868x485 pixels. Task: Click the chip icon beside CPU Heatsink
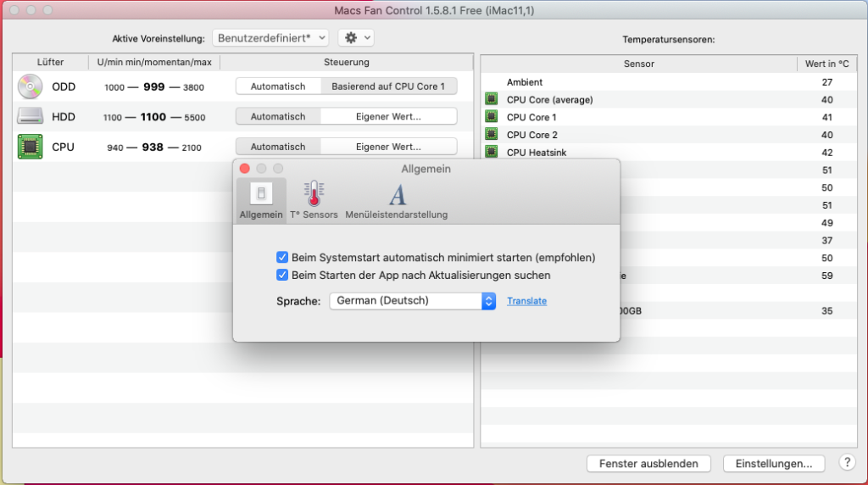pos(491,151)
